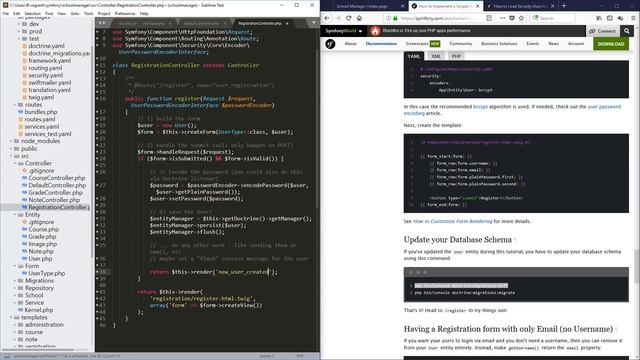Close the School Manager browser tab
Screen dimensions: 640x360
(x=402, y=6)
